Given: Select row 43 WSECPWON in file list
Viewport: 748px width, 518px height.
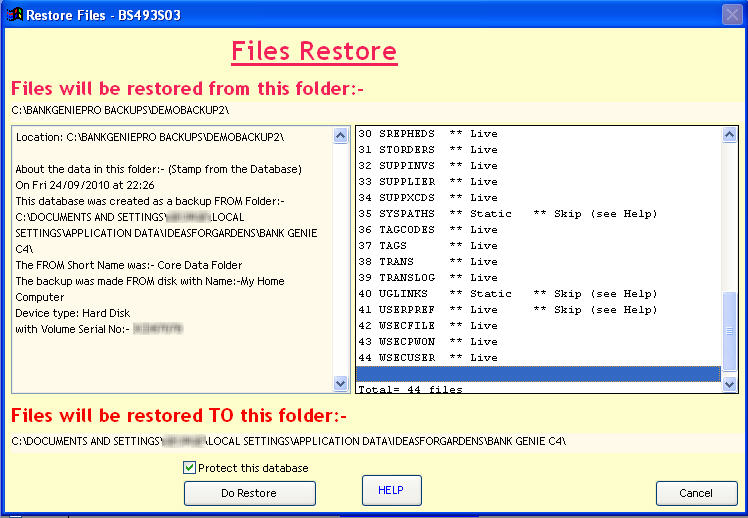Looking at the screenshot, I should [539, 342].
